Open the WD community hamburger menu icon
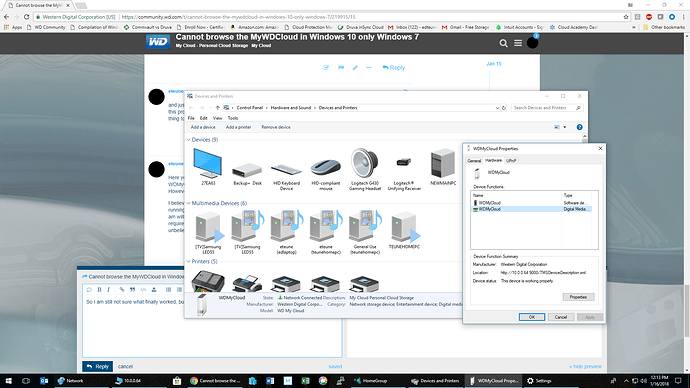 518,43
